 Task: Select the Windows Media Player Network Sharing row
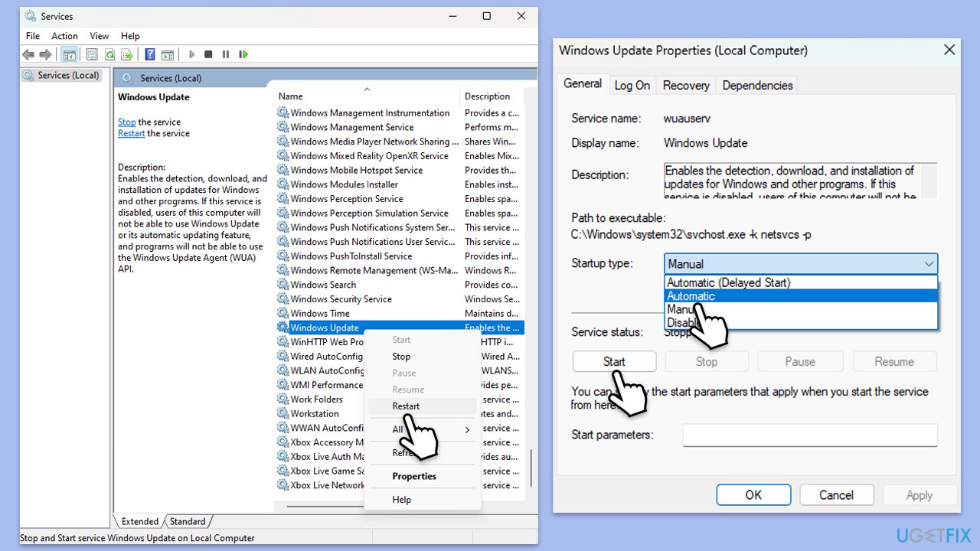coord(398,142)
